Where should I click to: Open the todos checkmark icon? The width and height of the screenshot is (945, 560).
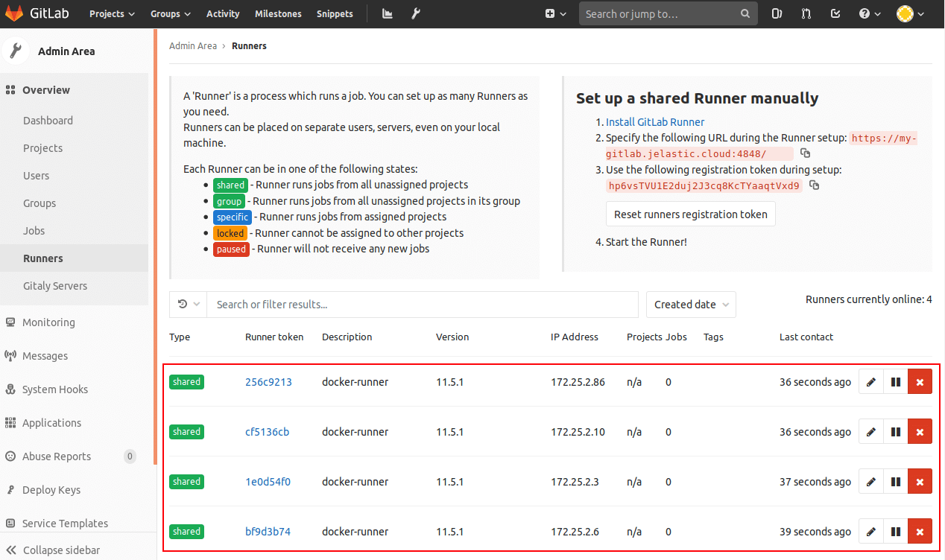point(835,13)
